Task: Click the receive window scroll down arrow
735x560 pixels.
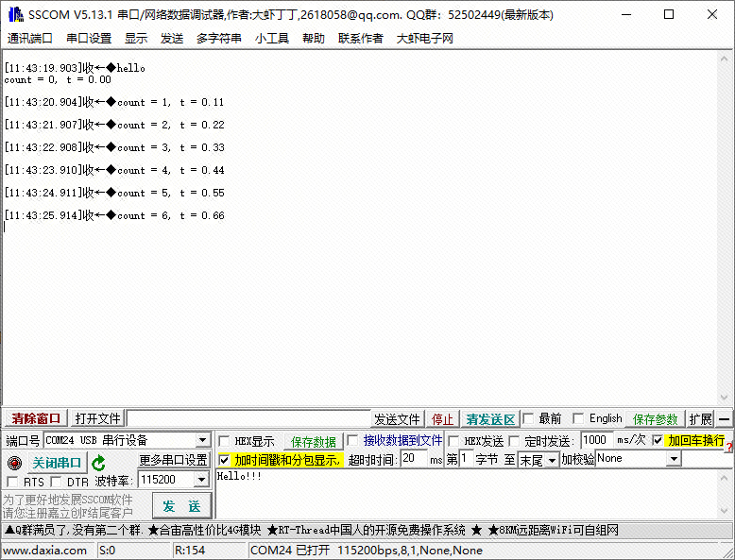Action: tap(724, 398)
